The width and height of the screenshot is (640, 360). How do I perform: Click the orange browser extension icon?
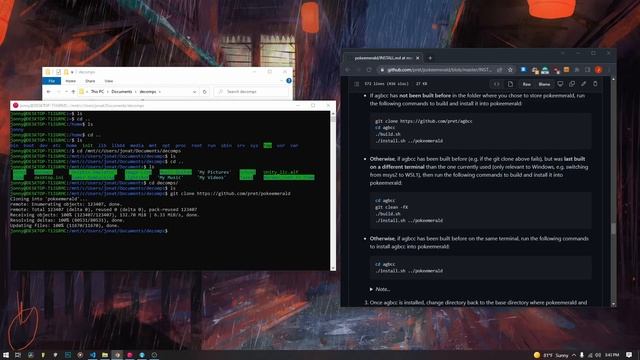(566, 70)
